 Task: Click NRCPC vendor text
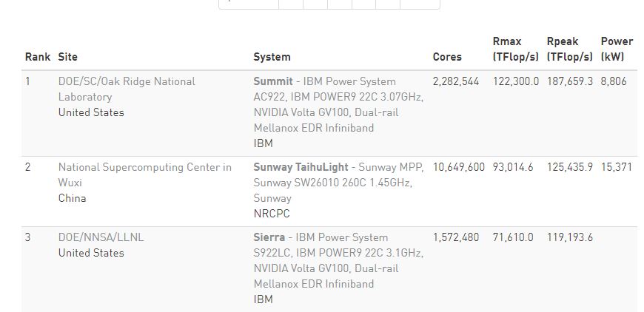[272, 214]
